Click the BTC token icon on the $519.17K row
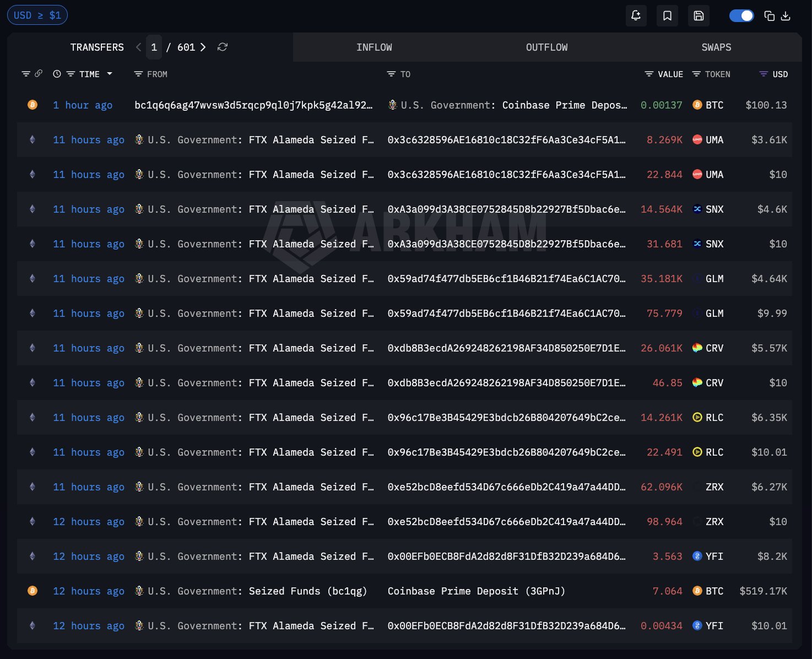The width and height of the screenshot is (812, 659). pyautogui.click(x=697, y=591)
